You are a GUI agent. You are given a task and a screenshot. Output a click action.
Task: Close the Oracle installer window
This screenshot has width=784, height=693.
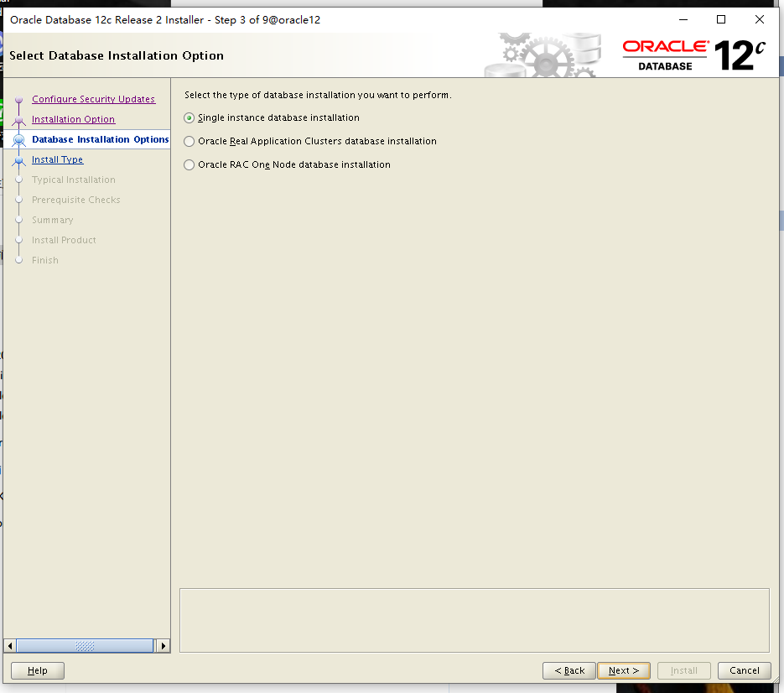coord(760,19)
